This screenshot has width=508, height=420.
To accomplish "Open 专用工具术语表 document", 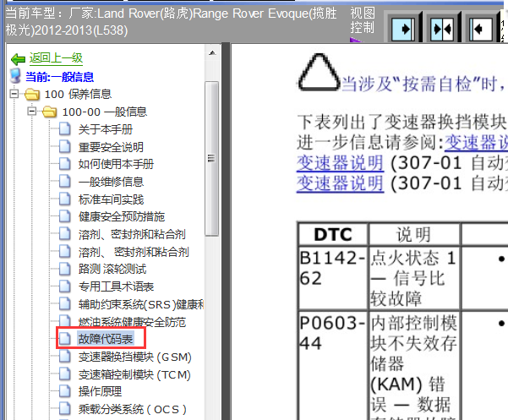I will 116,286.
